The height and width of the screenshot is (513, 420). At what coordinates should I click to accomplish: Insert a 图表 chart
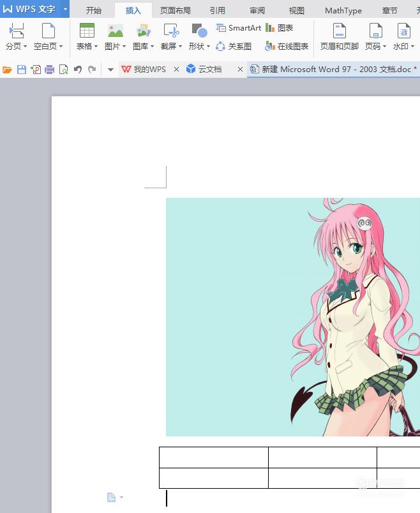(x=279, y=28)
